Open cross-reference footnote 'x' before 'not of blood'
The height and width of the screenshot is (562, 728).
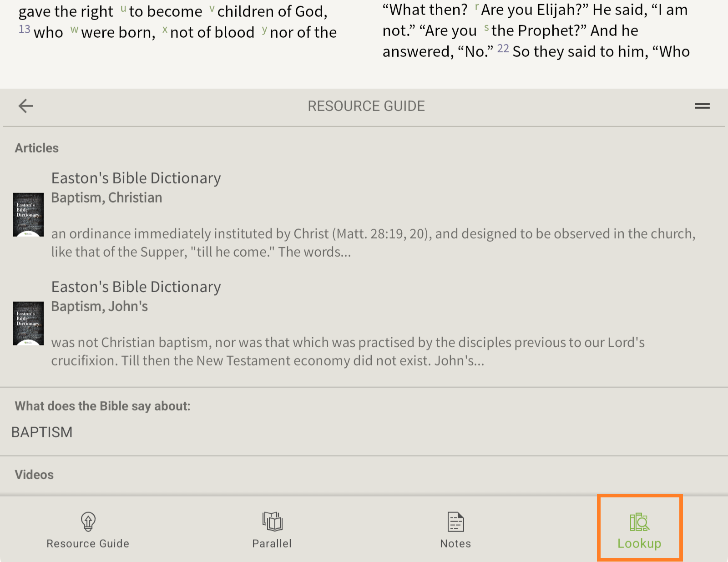click(165, 30)
